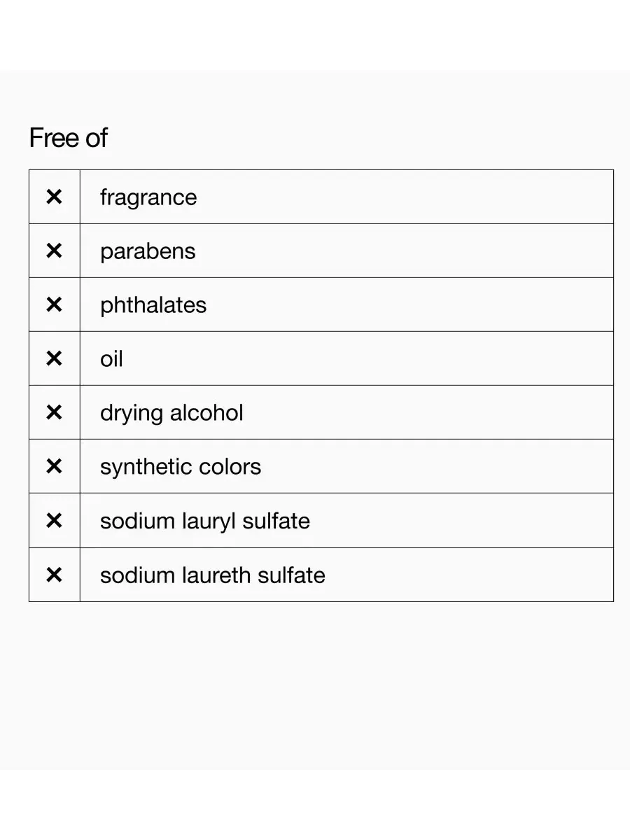Image resolution: width=630 pixels, height=840 pixels.
Task: Select the synthetic colors text
Action: click(181, 468)
